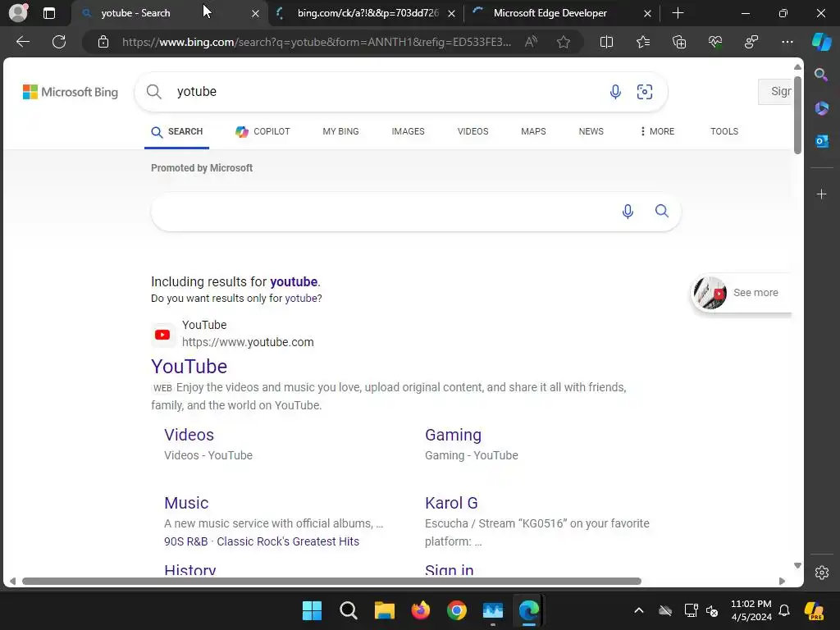
Task: Show hidden system tray icons
Action: point(638,610)
